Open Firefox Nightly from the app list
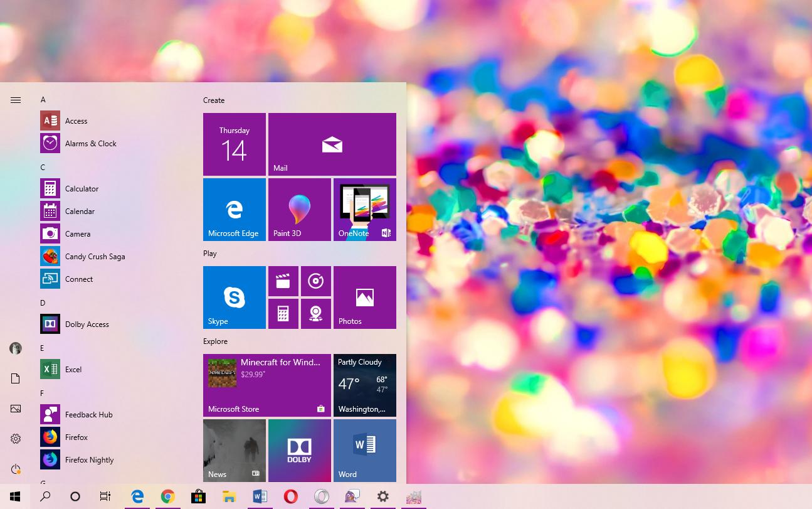Screen dimensions: 812x509 click(89, 459)
